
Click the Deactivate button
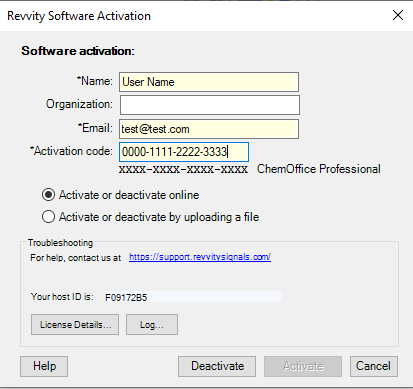coord(217,366)
